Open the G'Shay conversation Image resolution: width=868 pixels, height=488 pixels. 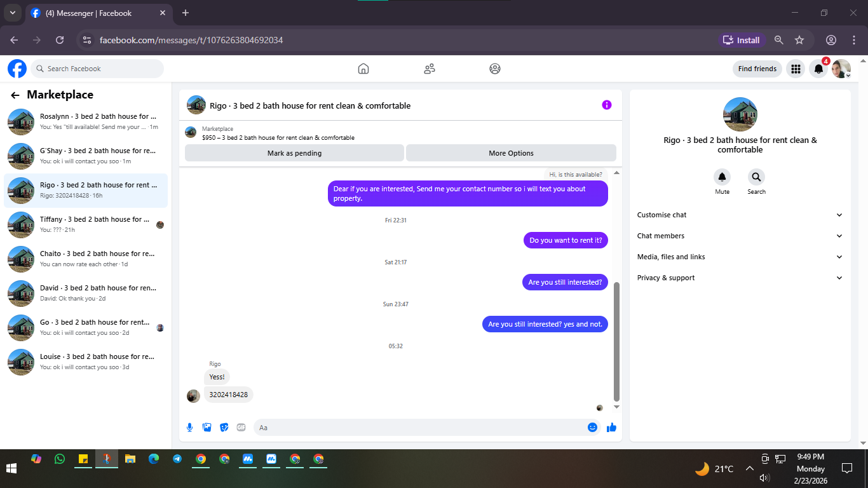click(86, 156)
